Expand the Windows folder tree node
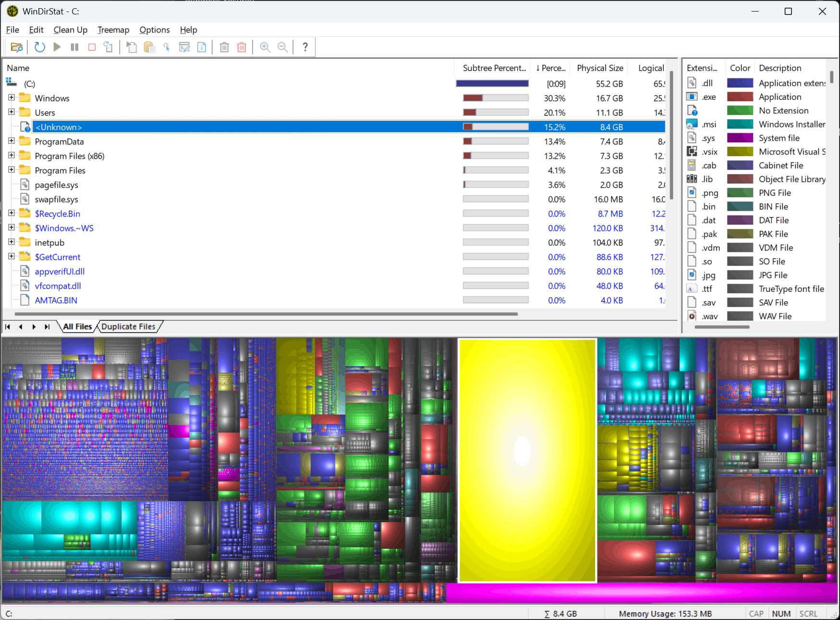Viewport: 840px width, 620px height. (x=12, y=98)
